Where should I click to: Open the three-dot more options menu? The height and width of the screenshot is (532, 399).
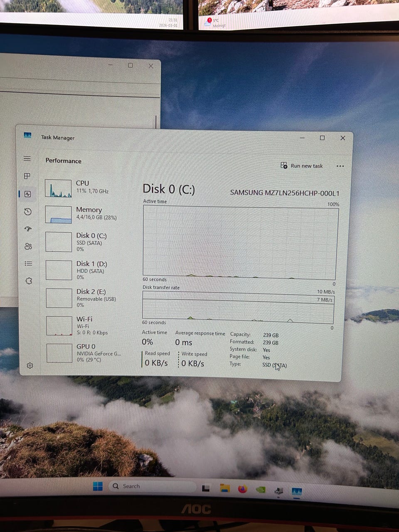[340, 166]
